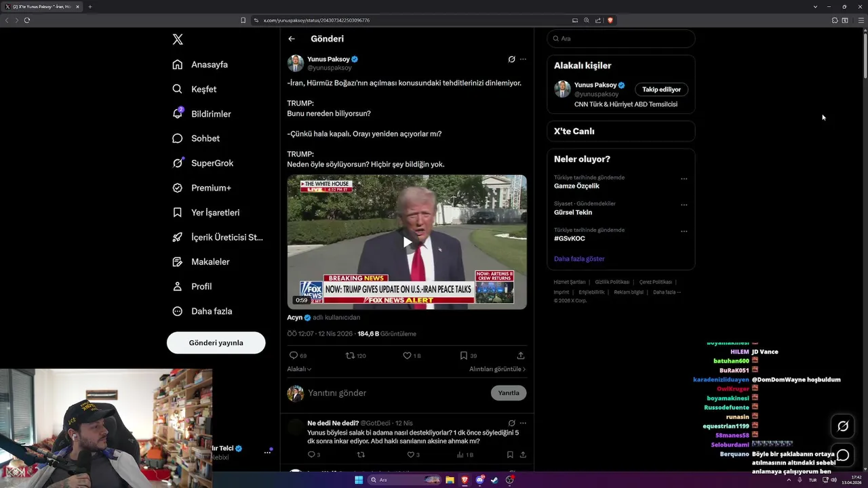
Task: View analytics of Ne dedi comment
Action: click(465, 455)
